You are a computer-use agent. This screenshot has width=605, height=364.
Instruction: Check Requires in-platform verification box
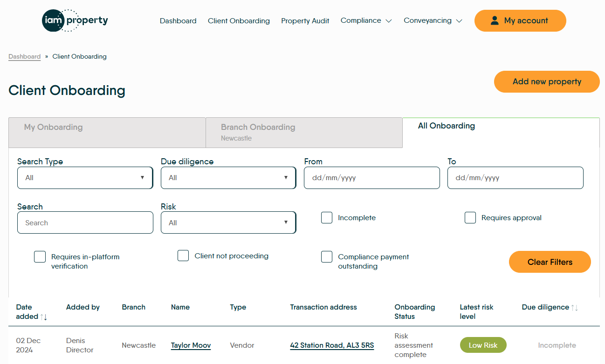pos(40,256)
